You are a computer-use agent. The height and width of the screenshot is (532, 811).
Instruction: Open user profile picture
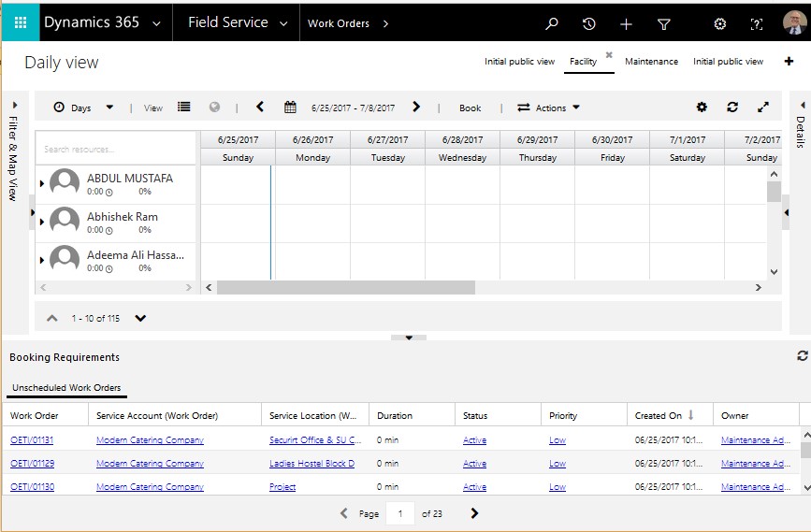pos(794,22)
